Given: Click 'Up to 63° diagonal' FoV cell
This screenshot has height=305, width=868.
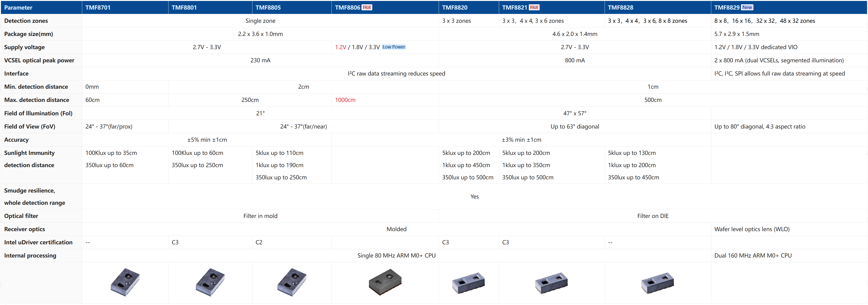Looking at the screenshot, I should pyautogui.click(x=575, y=126).
